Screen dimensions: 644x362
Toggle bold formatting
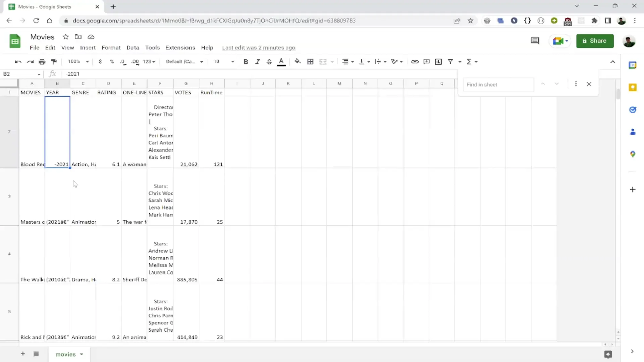(246, 62)
